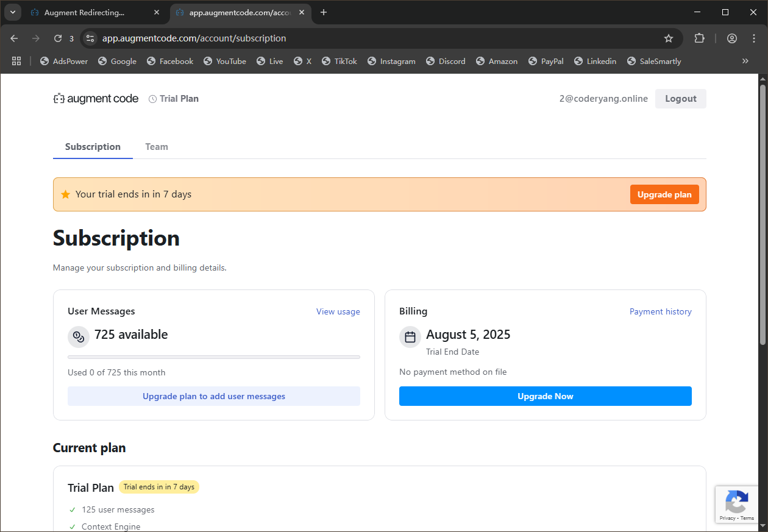Open the Google bookmark
This screenshot has width=768, height=532.
[x=117, y=62]
